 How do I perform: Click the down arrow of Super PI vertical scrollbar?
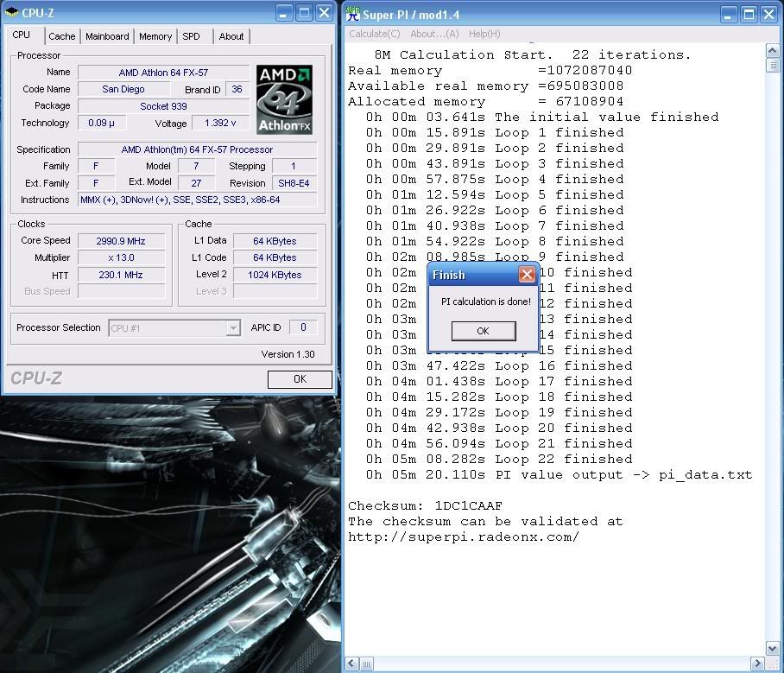(772, 649)
